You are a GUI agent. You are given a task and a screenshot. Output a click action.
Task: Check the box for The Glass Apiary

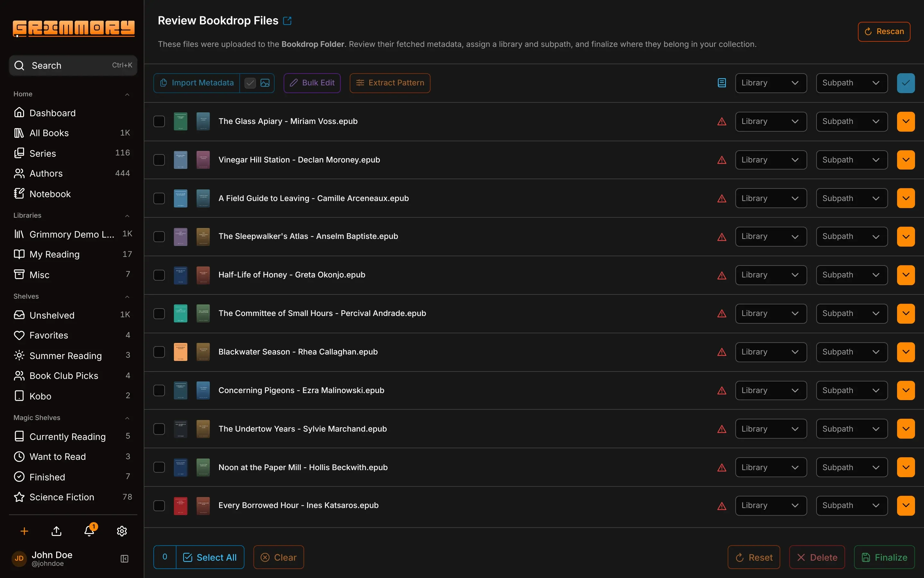[159, 122]
